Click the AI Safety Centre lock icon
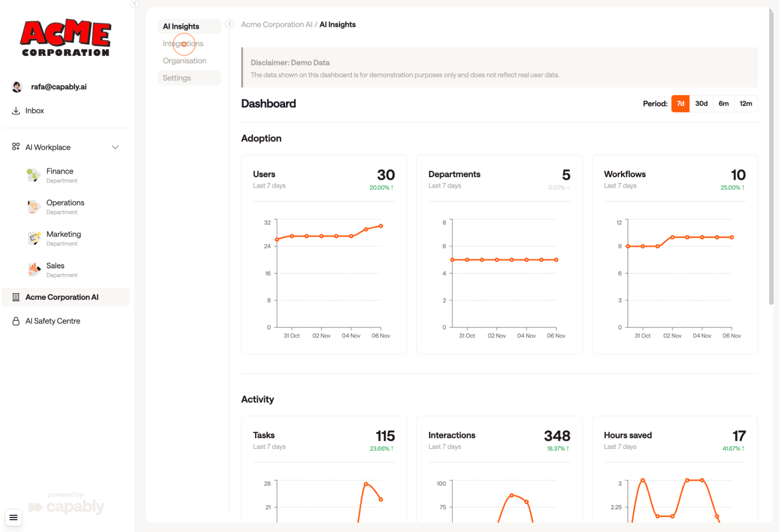Screen dimensions: 779x532 coord(16,321)
